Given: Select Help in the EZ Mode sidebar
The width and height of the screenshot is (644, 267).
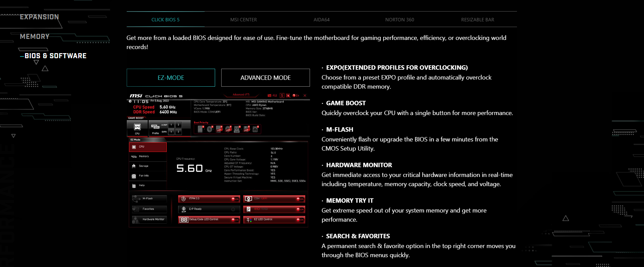Looking at the screenshot, I should coord(148,185).
